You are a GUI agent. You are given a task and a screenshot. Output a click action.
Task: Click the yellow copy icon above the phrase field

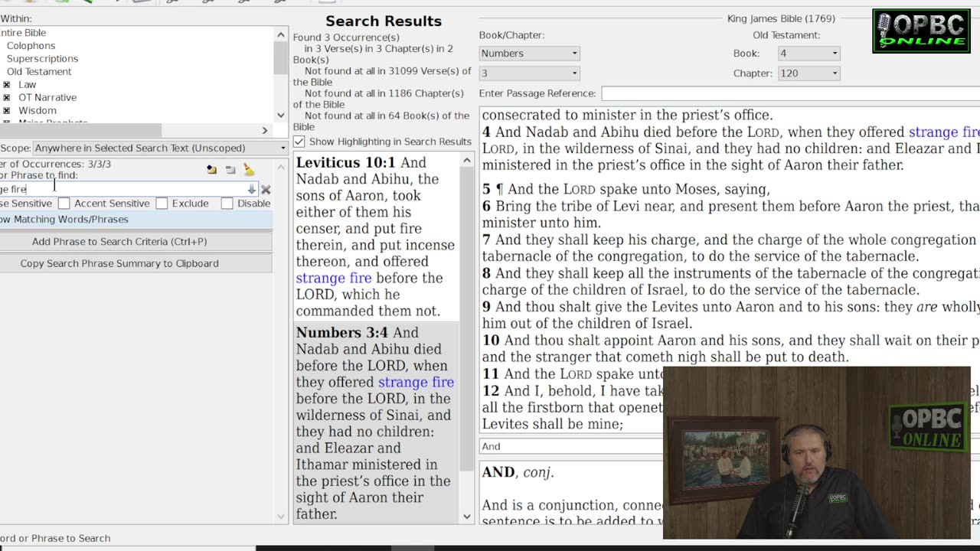(x=211, y=170)
